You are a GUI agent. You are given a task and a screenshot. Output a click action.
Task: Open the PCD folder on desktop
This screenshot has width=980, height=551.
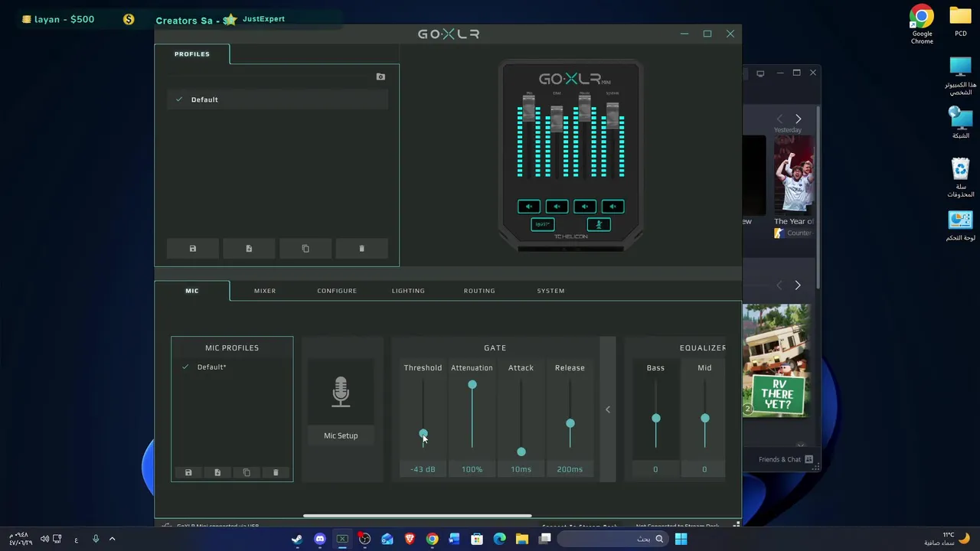click(960, 21)
